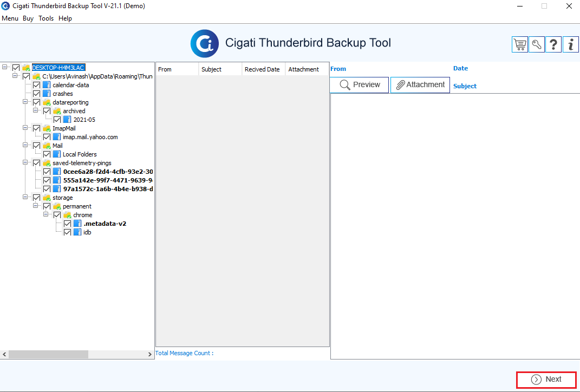
Task: Click the Attachment column header
Action: pos(307,69)
